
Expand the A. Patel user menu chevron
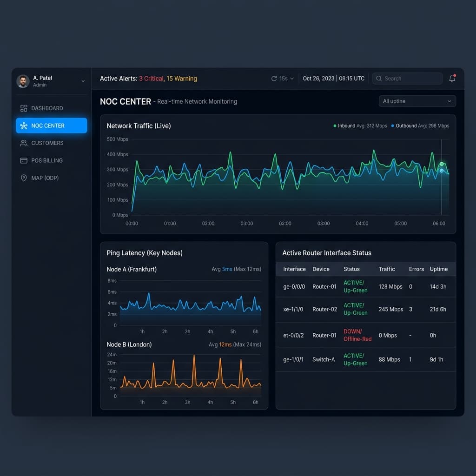coord(83,81)
